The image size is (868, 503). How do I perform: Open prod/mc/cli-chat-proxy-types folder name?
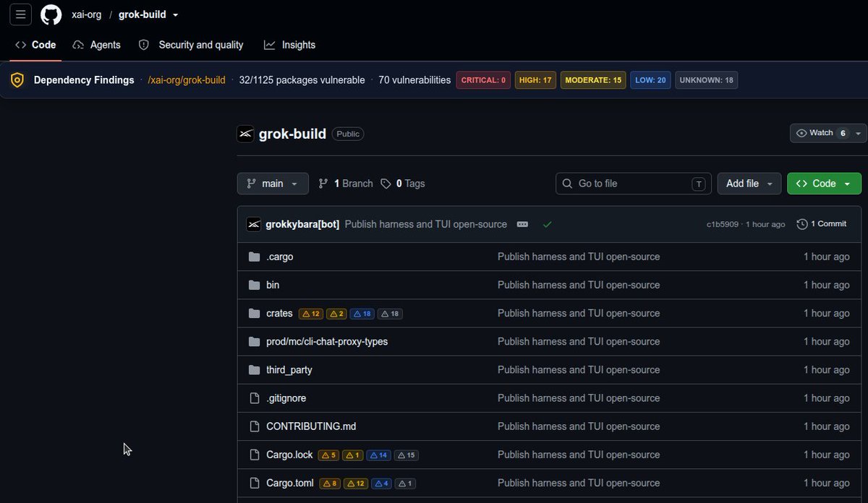[327, 342]
